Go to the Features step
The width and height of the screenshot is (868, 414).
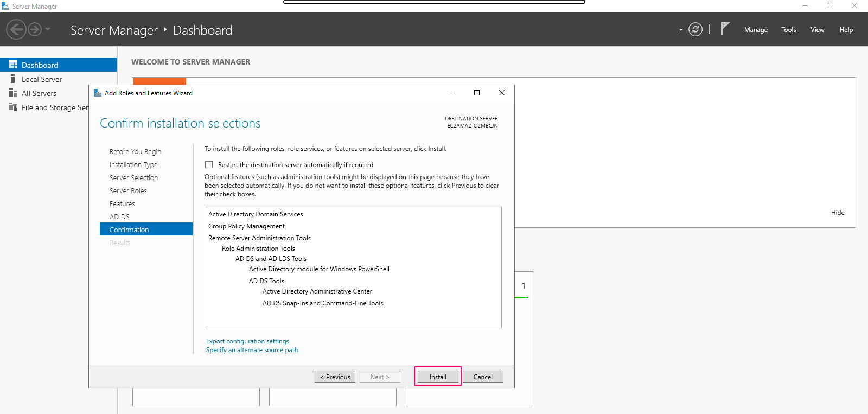pos(122,203)
